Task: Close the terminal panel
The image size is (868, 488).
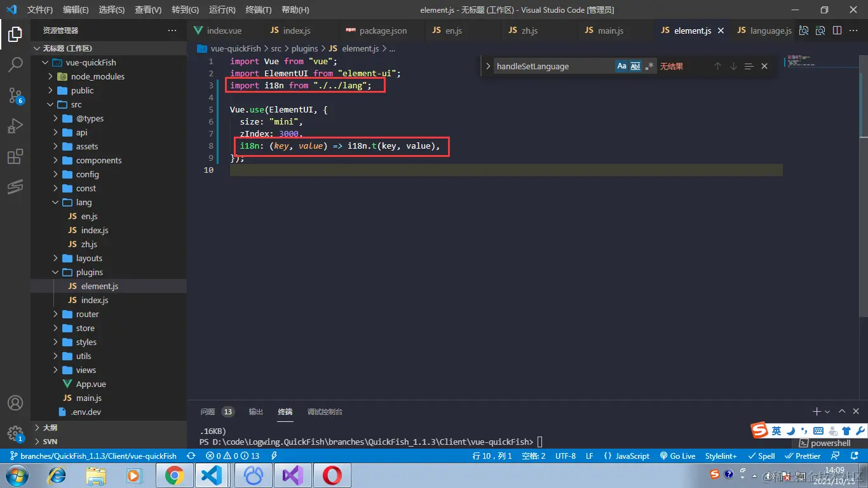Action: point(857,412)
